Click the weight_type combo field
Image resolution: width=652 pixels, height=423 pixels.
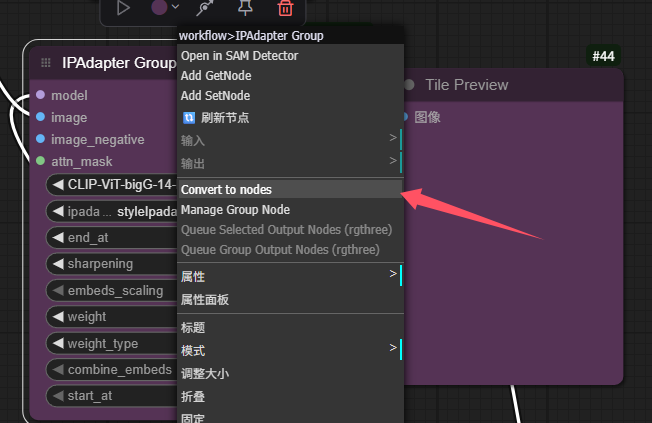tap(112, 343)
